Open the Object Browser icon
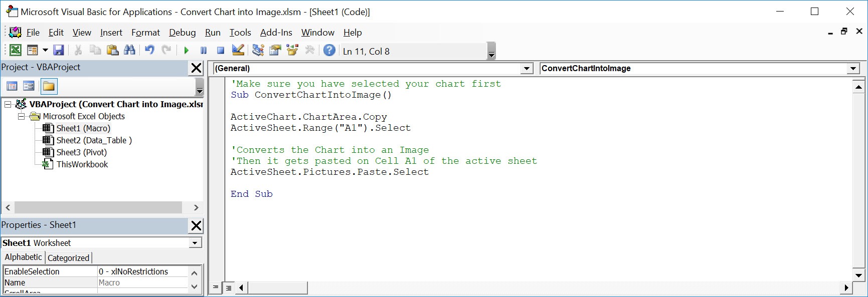 [292, 50]
